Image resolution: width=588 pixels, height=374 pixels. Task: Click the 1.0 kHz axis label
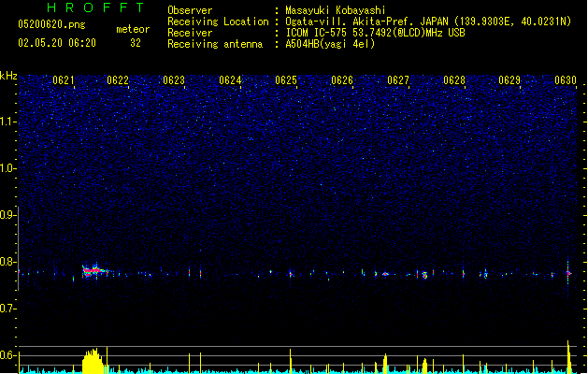pyautogui.click(x=7, y=168)
